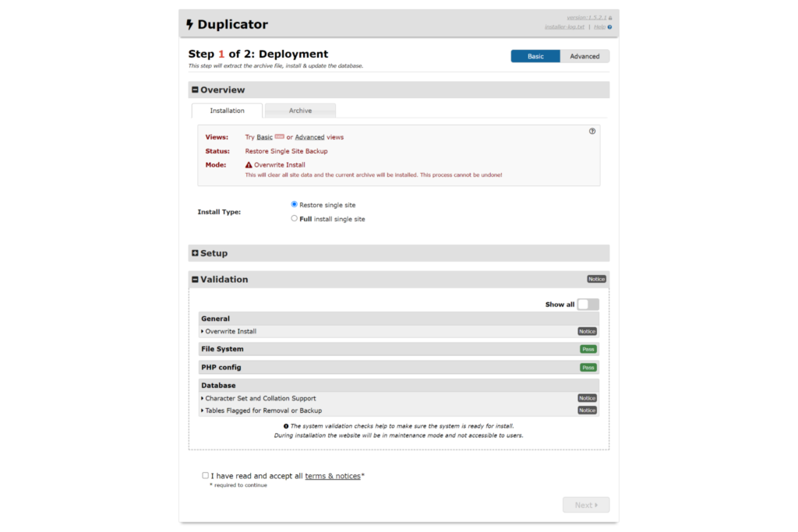This screenshot has width=798, height=532.
Task: Switch to the Advanced view mode
Action: [584, 56]
